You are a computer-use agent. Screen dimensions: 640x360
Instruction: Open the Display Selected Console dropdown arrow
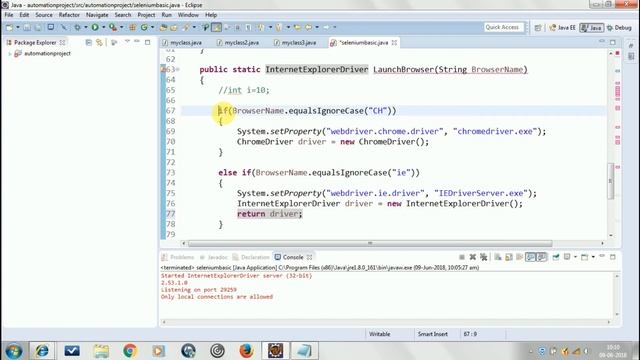tap(575, 257)
